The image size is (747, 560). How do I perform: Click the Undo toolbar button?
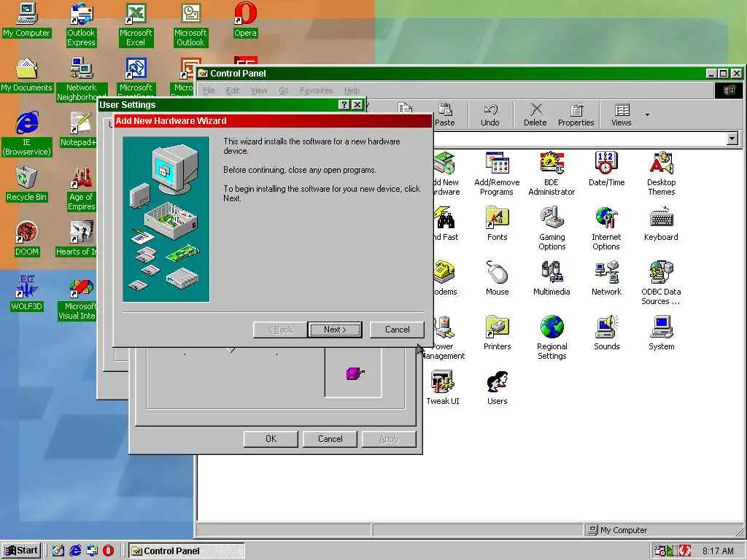[x=489, y=114]
